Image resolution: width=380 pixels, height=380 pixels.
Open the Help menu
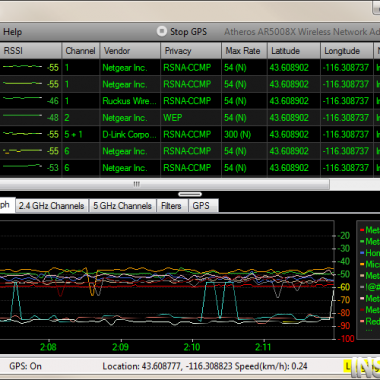coord(12,32)
